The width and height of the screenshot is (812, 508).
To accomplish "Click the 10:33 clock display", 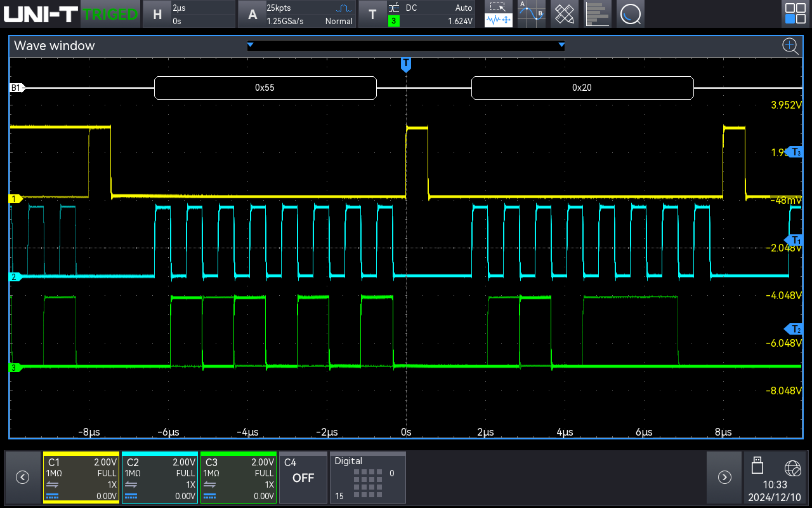I will (774, 484).
